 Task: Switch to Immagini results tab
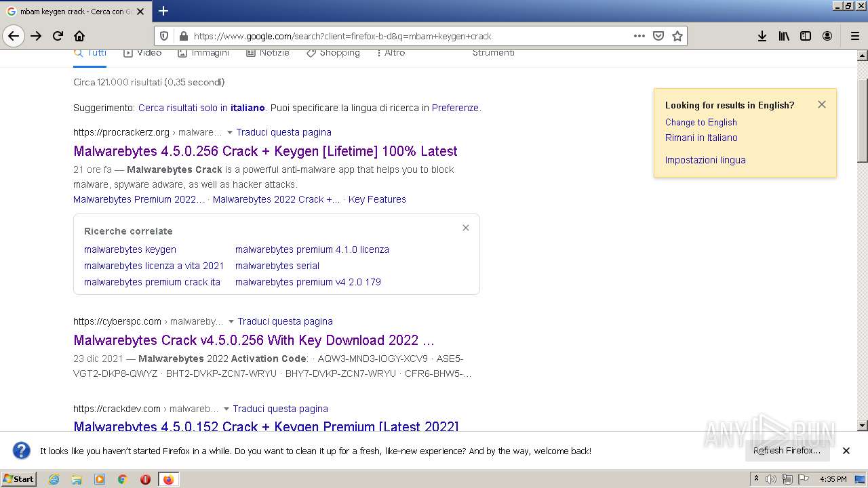(x=203, y=53)
